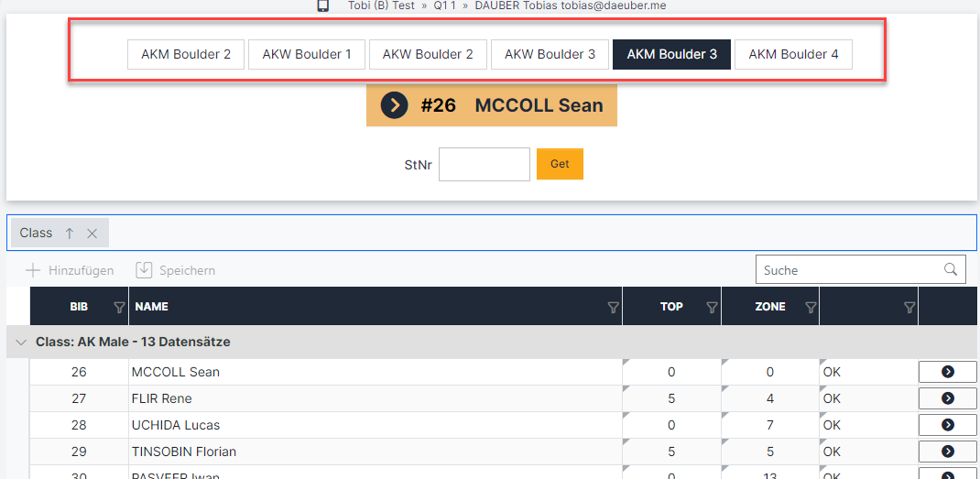This screenshot has width=980, height=479.
Task: Click arrow button in FLIR Rene row
Action: coord(947,398)
